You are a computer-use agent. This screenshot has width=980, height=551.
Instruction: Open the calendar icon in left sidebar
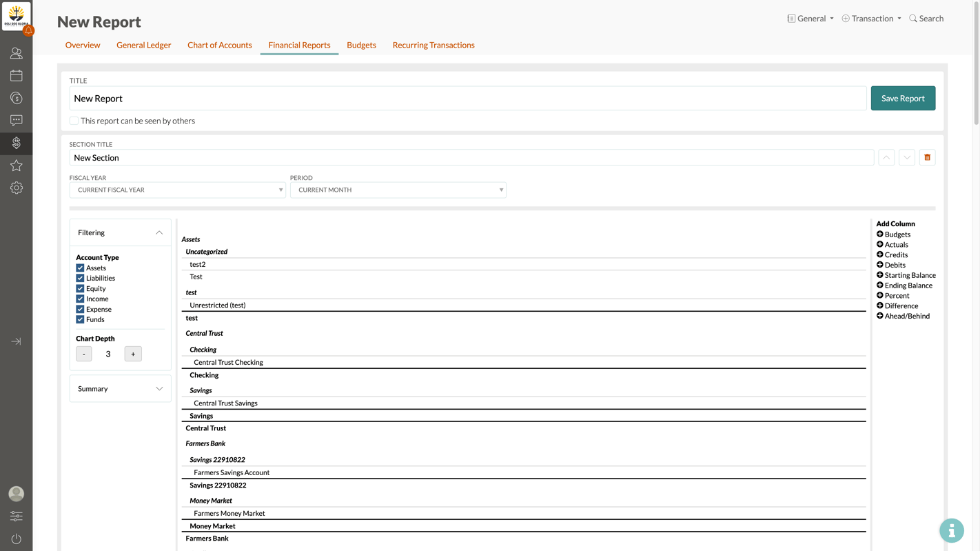[16, 76]
